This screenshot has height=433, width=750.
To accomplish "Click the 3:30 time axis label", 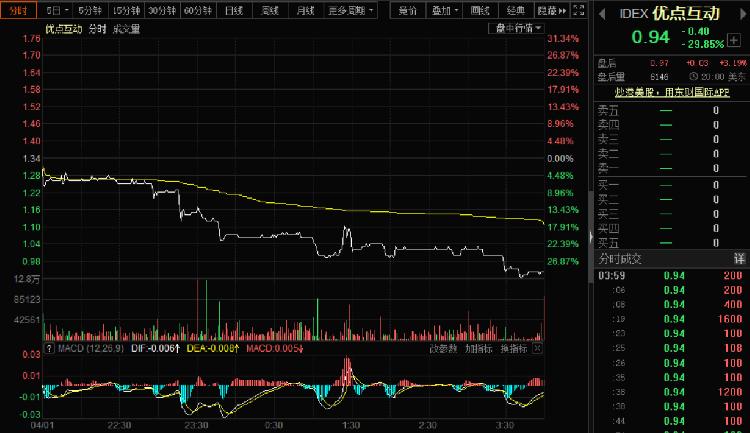I will coord(505,425).
